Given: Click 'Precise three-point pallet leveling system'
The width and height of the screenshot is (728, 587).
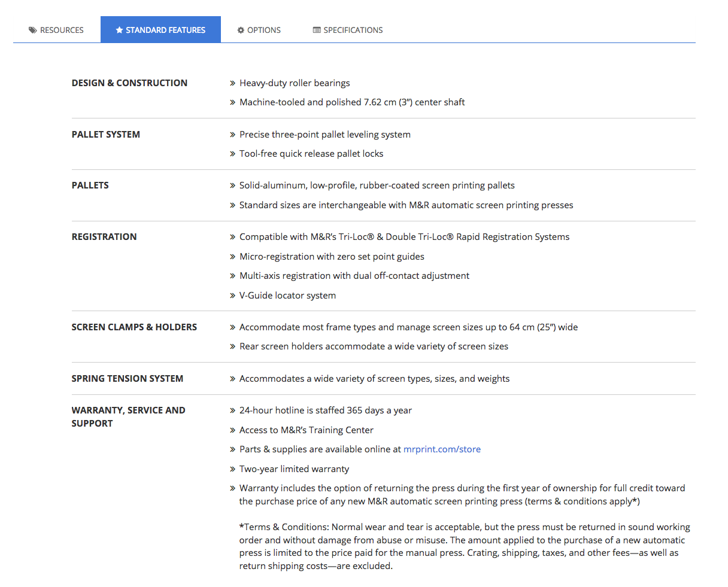Looking at the screenshot, I should click(x=325, y=135).
